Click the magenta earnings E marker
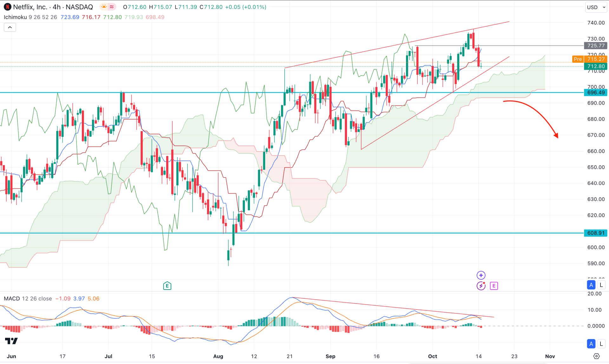The height and width of the screenshot is (364, 609). click(x=494, y=286)
